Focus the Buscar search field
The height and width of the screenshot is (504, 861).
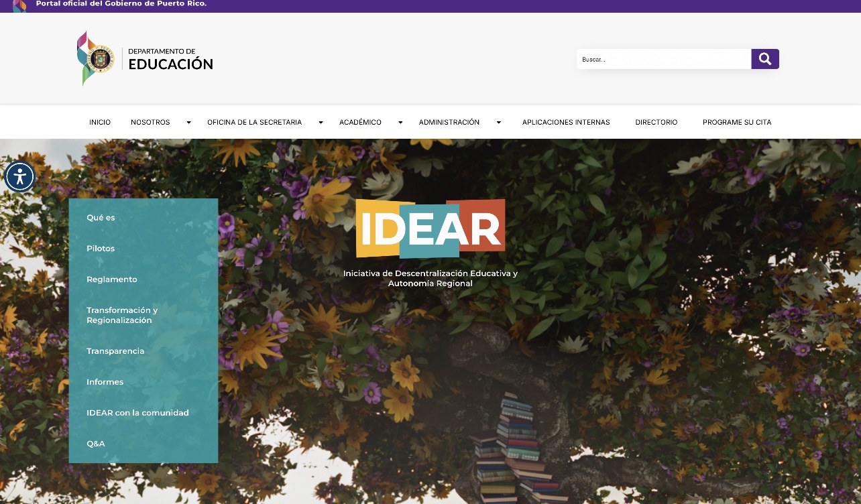664,59
